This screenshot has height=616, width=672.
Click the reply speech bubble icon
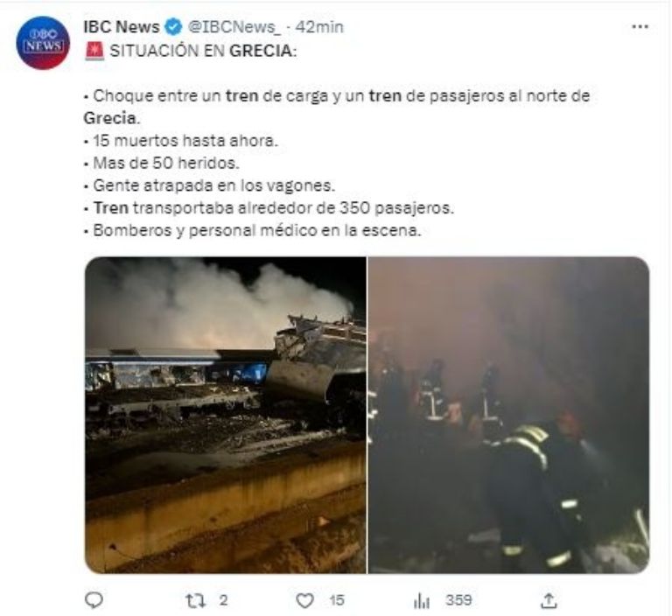94,599
